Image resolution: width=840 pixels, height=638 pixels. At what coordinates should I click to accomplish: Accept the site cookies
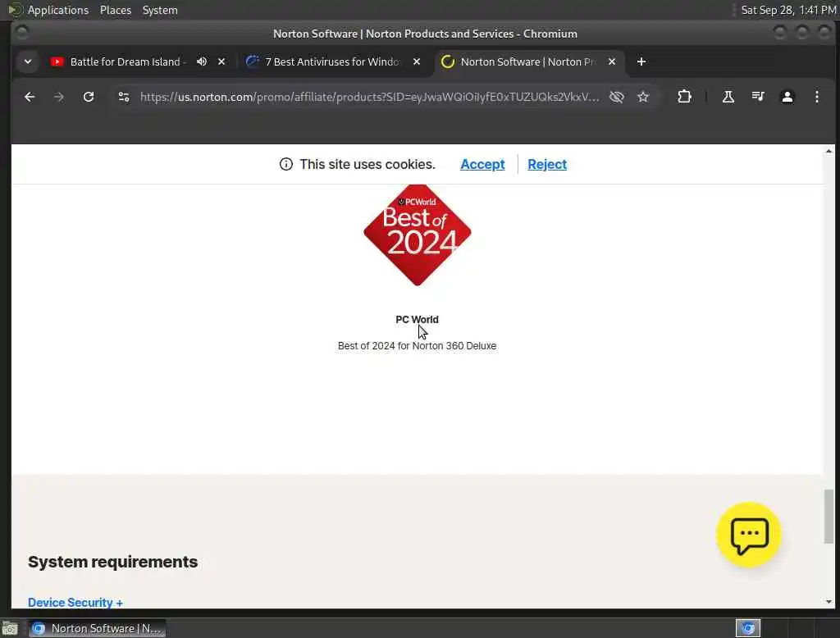[482, 165]
